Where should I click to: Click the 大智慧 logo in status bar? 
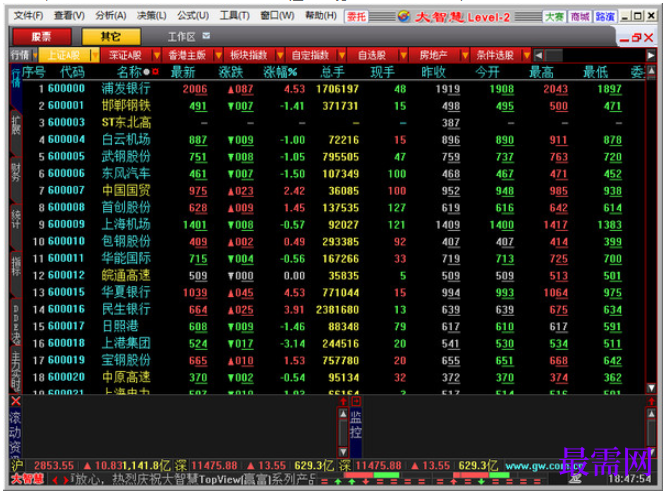point(27,479)
